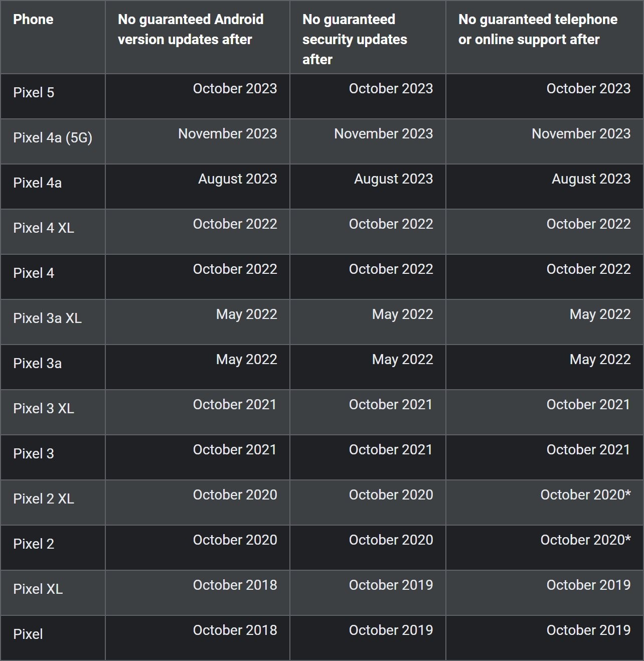Click the Pixel 3 XL phone name
Viewport: 644px width, 661px height.
coord(44,409)
